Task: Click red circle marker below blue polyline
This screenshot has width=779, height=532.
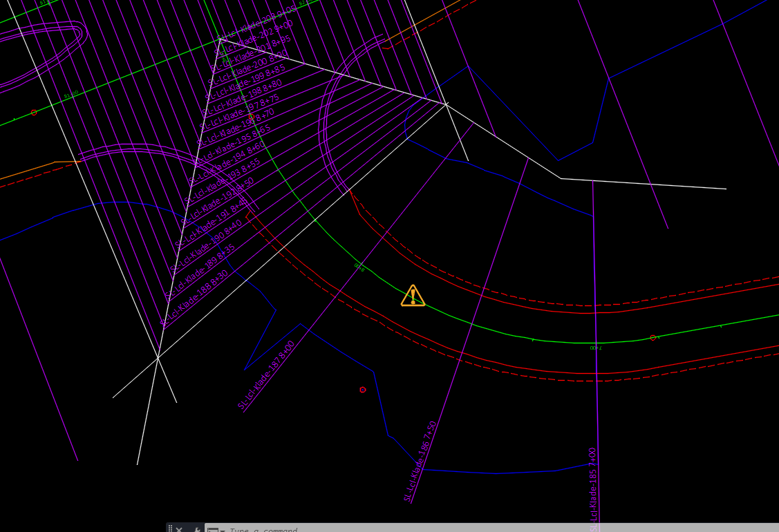Action: [363, 390]
